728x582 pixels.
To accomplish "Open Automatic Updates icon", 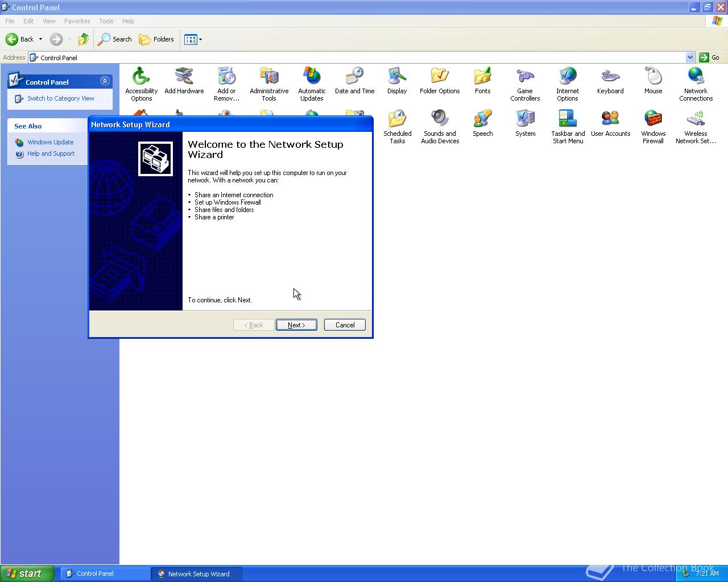I will click(x=312, y=84).
